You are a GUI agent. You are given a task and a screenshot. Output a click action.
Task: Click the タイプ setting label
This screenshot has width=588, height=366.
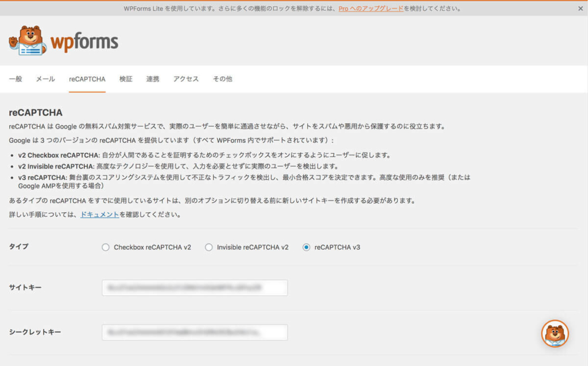click(x=18, y=247)
